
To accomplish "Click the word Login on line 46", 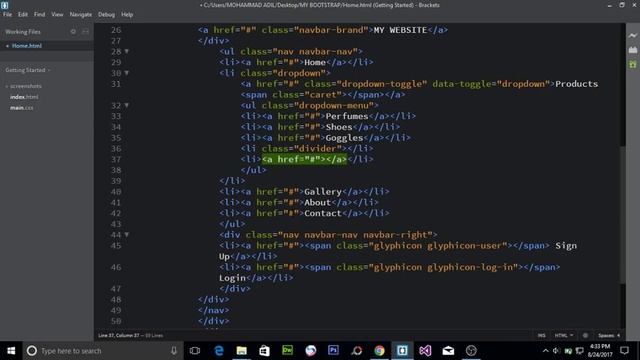I will point(233,278).
